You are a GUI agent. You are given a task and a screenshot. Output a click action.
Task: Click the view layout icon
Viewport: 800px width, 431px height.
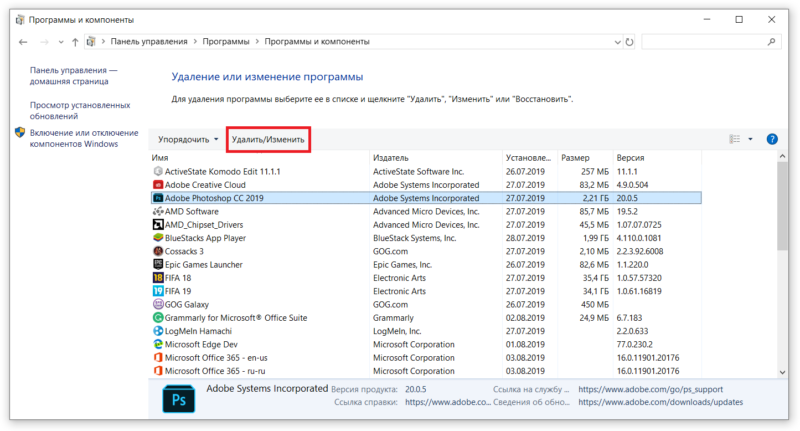click(735, 139)
